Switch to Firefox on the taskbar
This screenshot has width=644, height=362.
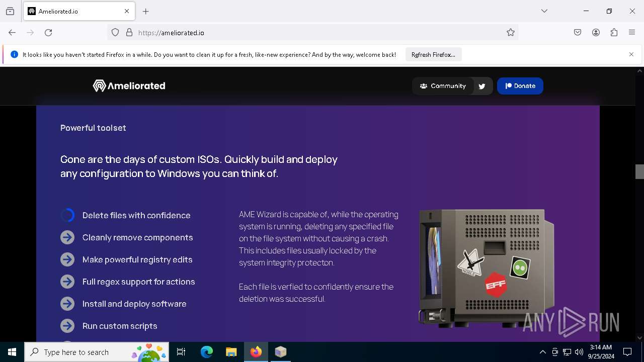point(256,352)
